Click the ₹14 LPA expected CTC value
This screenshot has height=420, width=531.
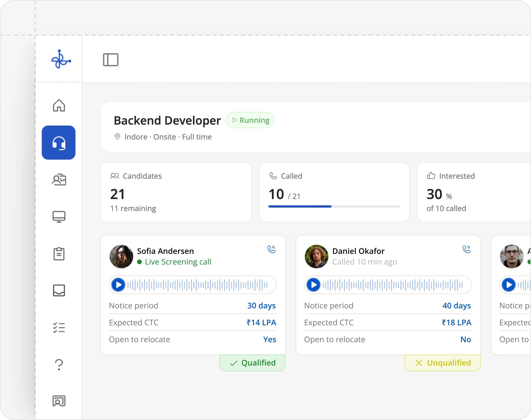click(x=261, y=322)
